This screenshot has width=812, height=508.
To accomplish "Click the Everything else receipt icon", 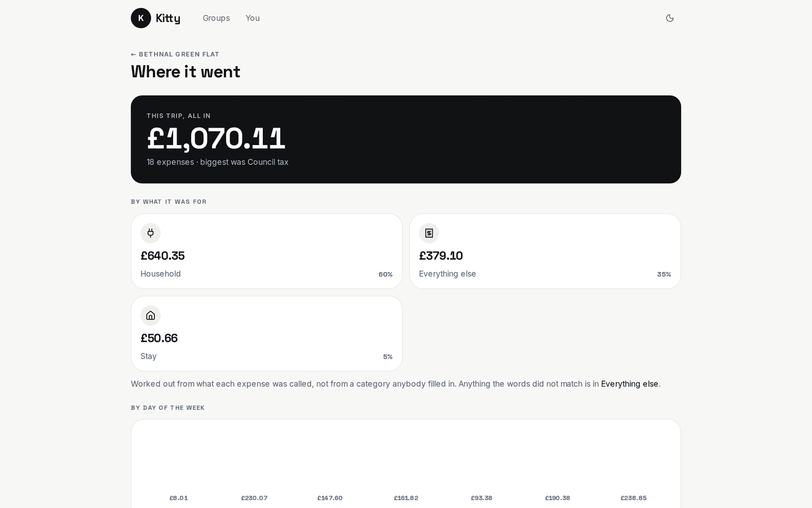I will [x=429, y=233].
